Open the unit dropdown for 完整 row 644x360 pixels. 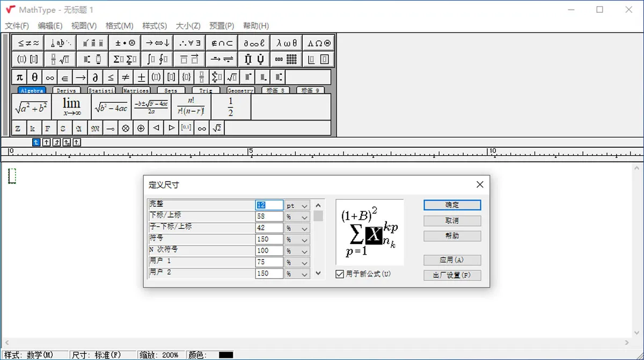coord(304,206)
